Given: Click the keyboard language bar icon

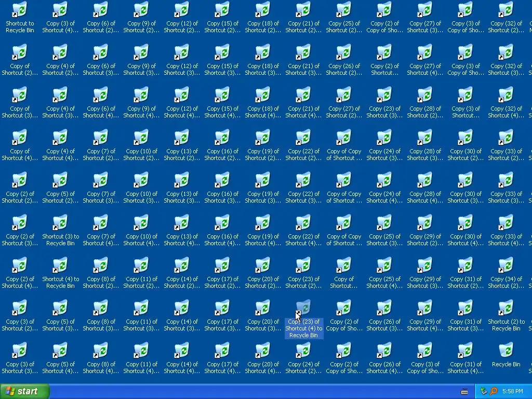Looking at the screenshot, I should coord(464,392).
